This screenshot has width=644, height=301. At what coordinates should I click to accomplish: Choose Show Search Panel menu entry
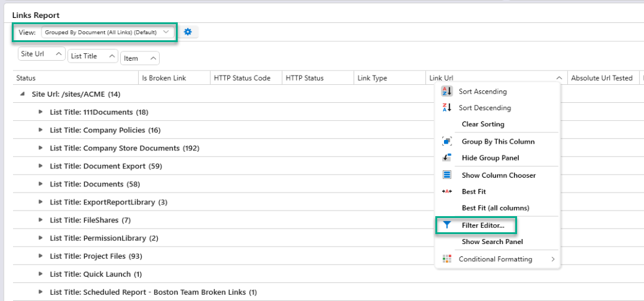click(492, 242)
